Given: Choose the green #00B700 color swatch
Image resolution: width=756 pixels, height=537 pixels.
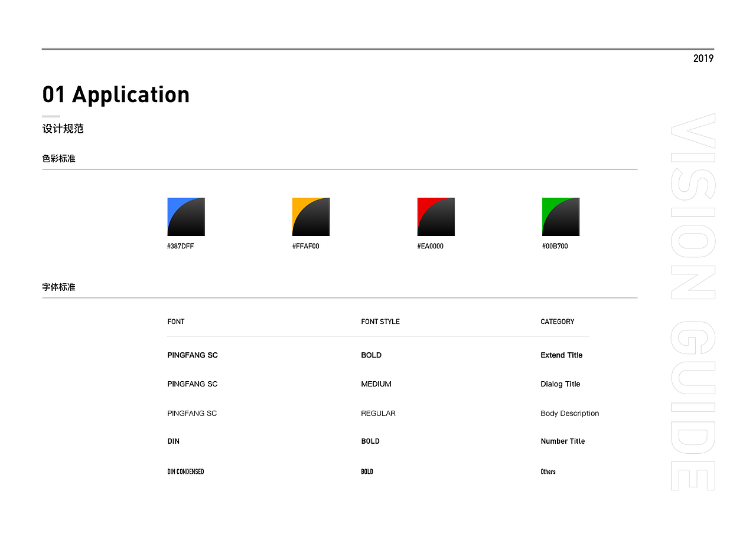Looking at the screenshot, I should point(561,217).
